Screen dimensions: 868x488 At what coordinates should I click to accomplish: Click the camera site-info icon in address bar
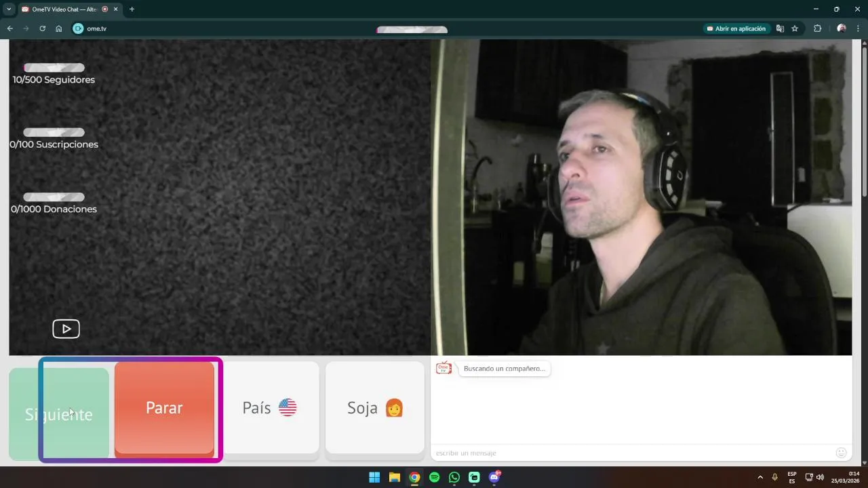78,28
